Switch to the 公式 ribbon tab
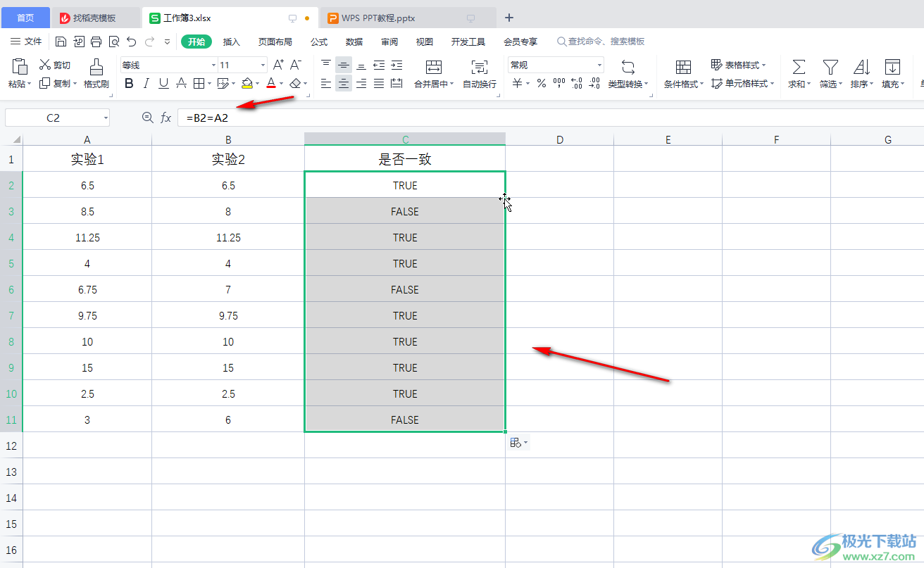 pos(319,42)
